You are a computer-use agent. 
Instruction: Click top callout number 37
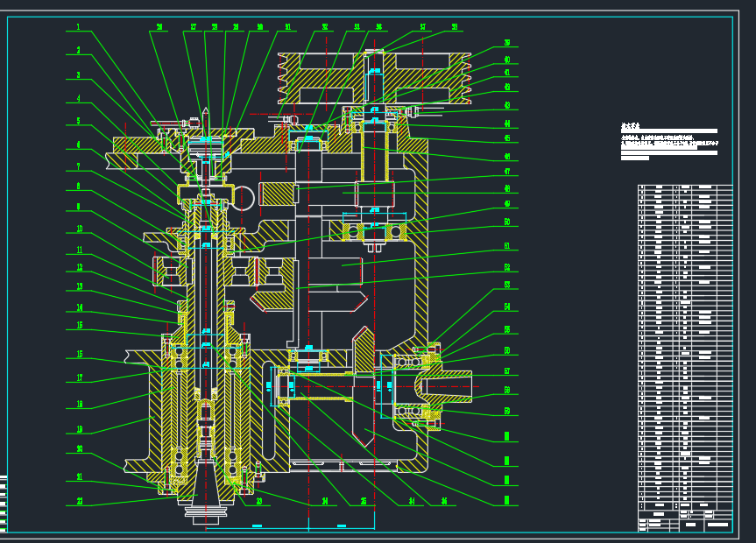422,27
